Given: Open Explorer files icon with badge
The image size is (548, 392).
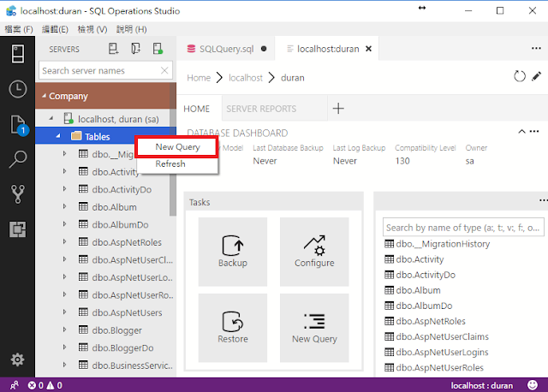Looking at the screenshot, I should pos(18,125).
